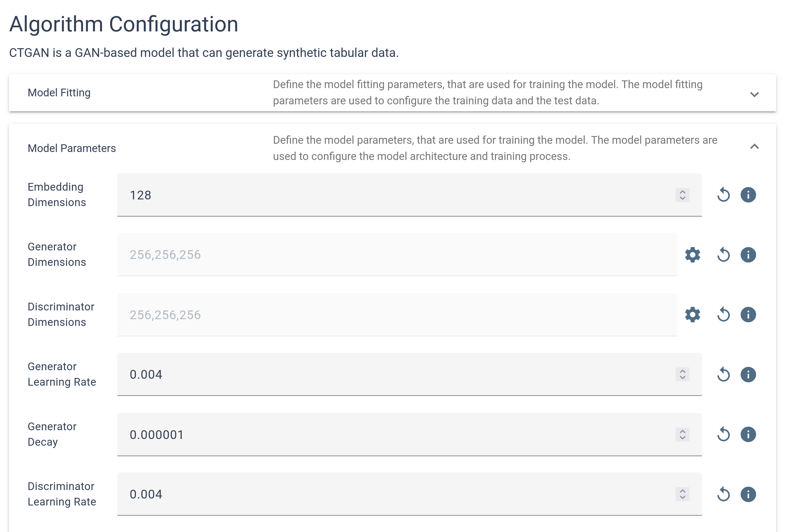The height and width of the screenshot is (532, 786).
Task: Reset Discriminator Dimensions value
Action: [723, 315]
